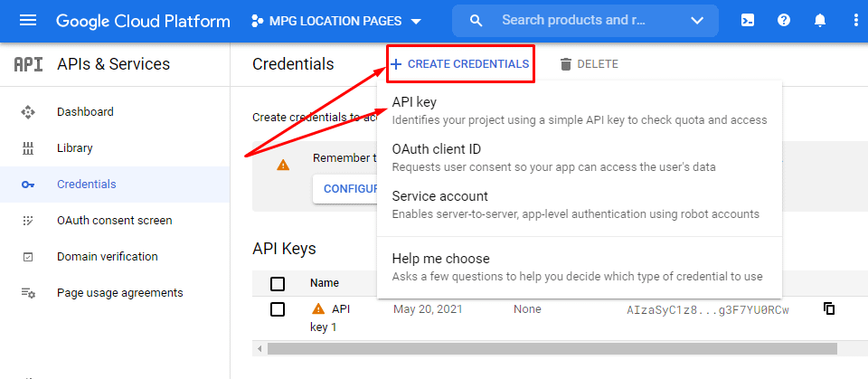
Task: Open the notifications bell
Action: point(820,21)
